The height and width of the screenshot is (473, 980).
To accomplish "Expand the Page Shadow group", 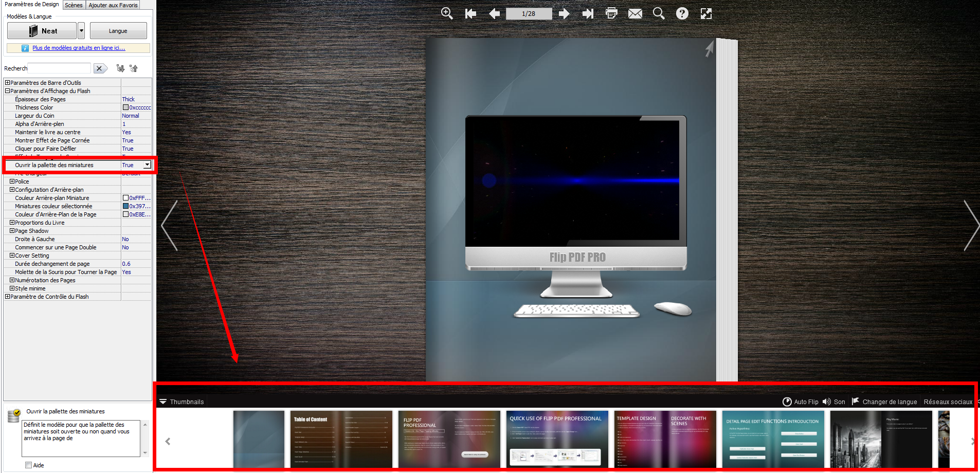I will pyautogui.click(x=12, y=230).
